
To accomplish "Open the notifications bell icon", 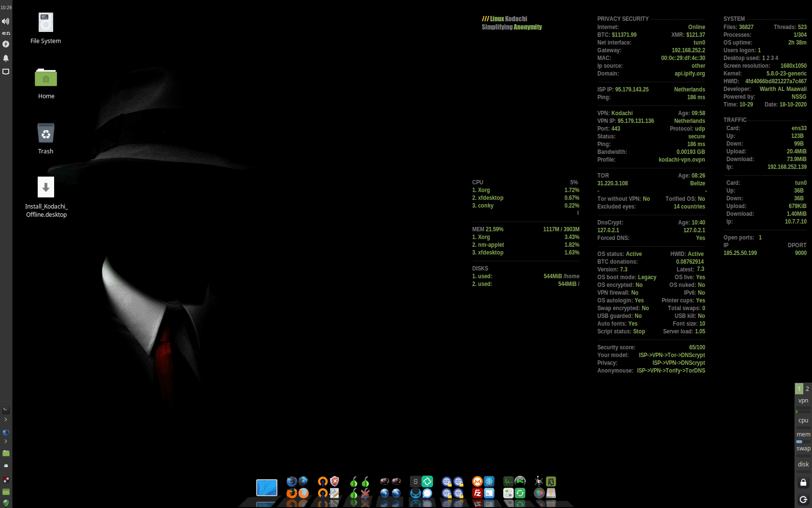I will 6,58.
